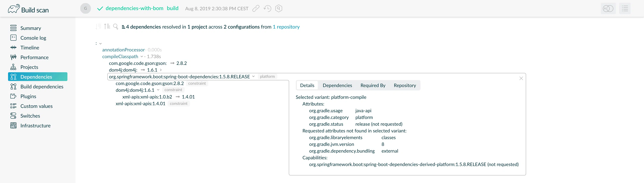Click the annotationProcessor configuration link

tap(123, 50)
